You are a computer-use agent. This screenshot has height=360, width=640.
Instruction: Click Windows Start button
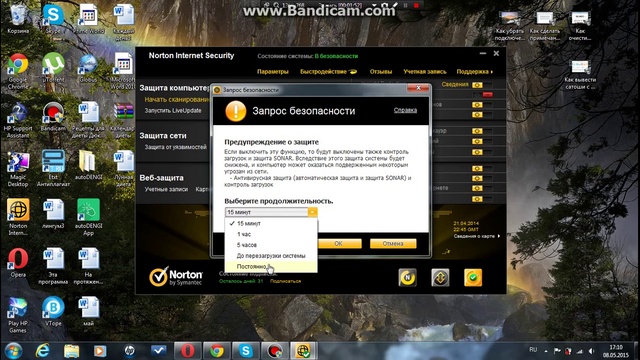[x=13, y=351]
